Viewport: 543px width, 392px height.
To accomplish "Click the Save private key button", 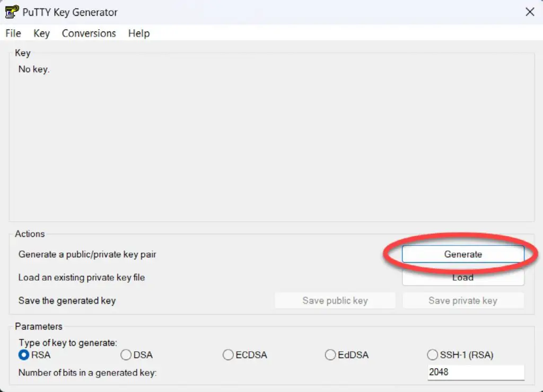I will [x=463, y=300].
